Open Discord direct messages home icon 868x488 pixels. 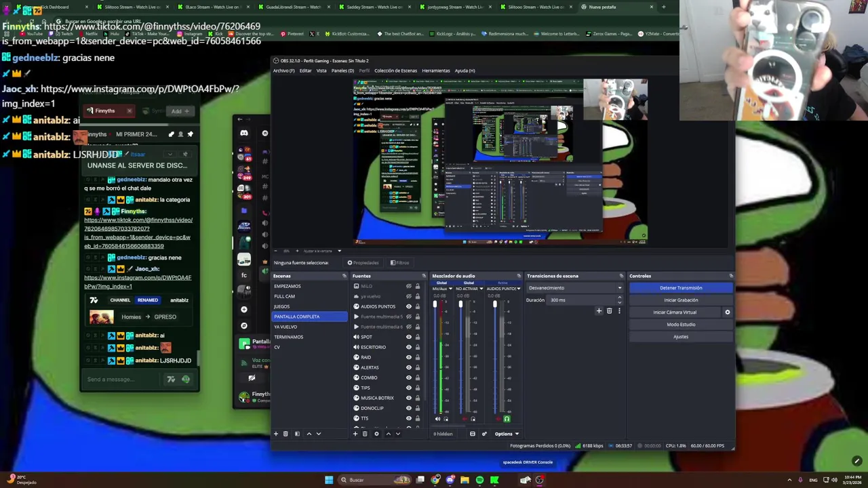(x=244, y=133)
